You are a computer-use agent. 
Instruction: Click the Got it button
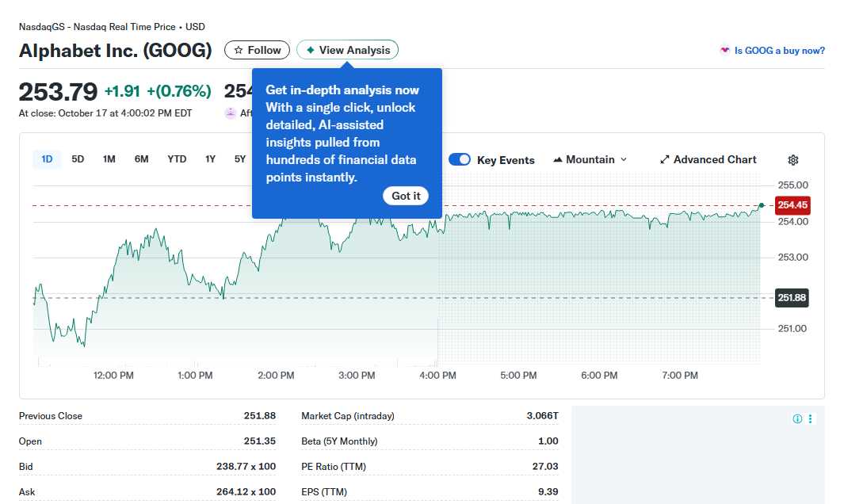pos(406,196)
